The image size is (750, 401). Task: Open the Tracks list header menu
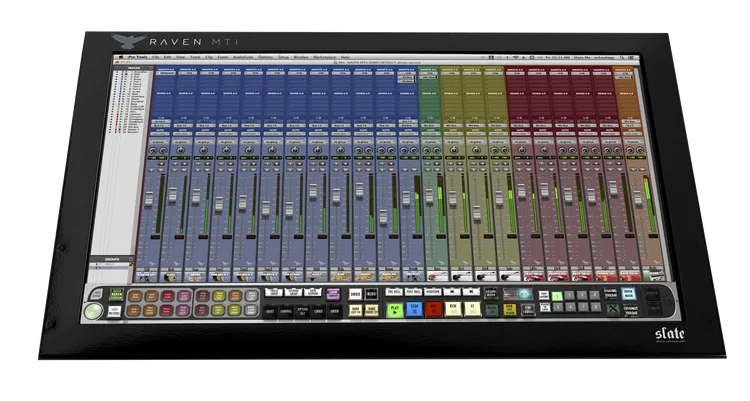pos(151,68)
